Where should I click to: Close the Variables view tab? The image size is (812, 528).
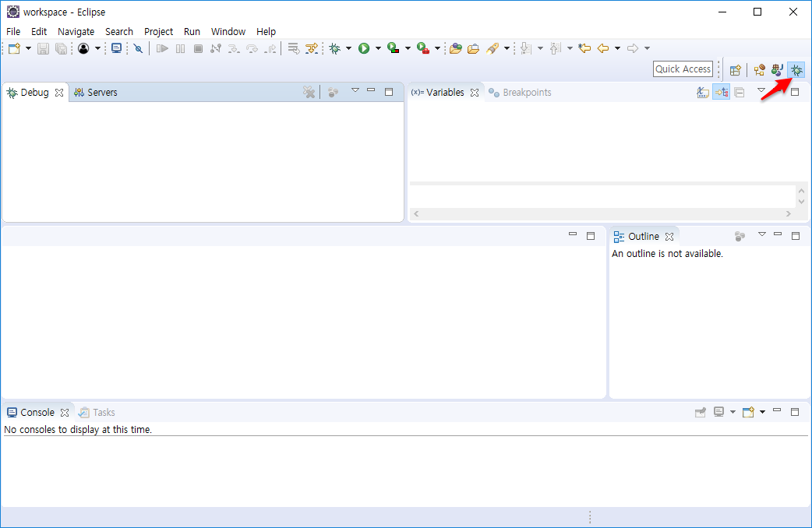click(475, 93)
